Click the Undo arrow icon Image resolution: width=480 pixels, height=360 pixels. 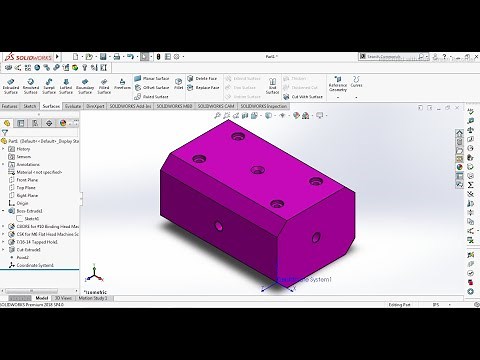click(130, 57)
